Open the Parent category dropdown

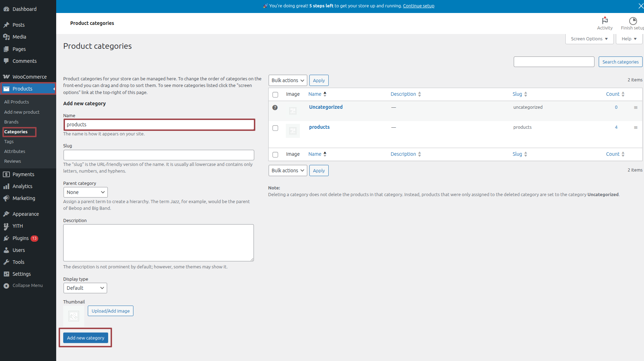[85, 192]
